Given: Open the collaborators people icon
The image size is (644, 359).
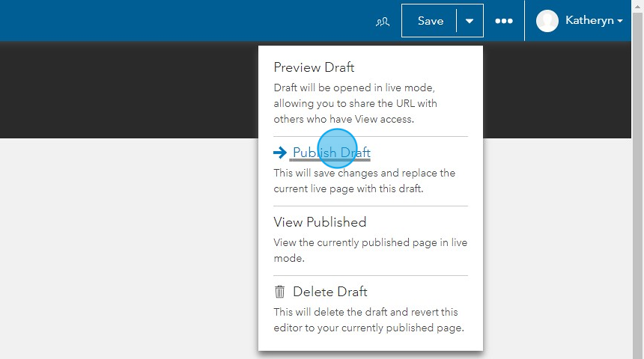Looking at the screenshot, I should click(383, 22).
